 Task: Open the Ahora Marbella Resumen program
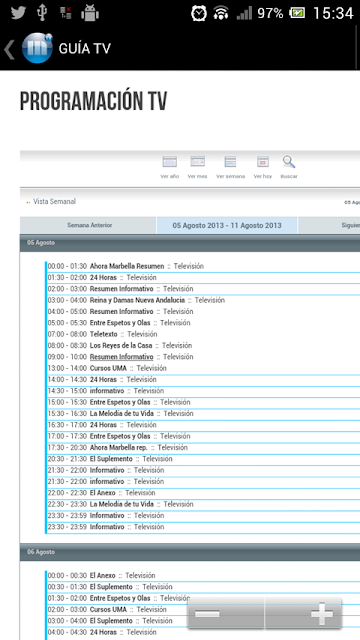[x=127, y=266]
